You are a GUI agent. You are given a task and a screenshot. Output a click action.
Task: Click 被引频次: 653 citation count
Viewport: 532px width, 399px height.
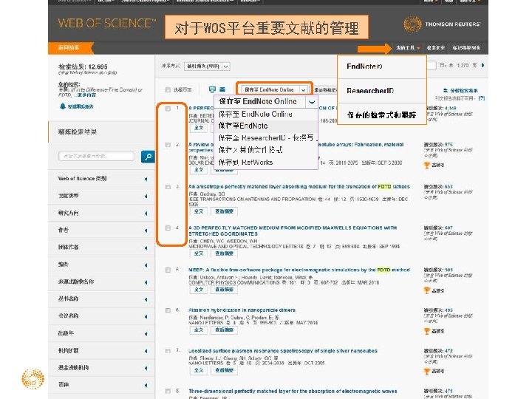(438, 187)
